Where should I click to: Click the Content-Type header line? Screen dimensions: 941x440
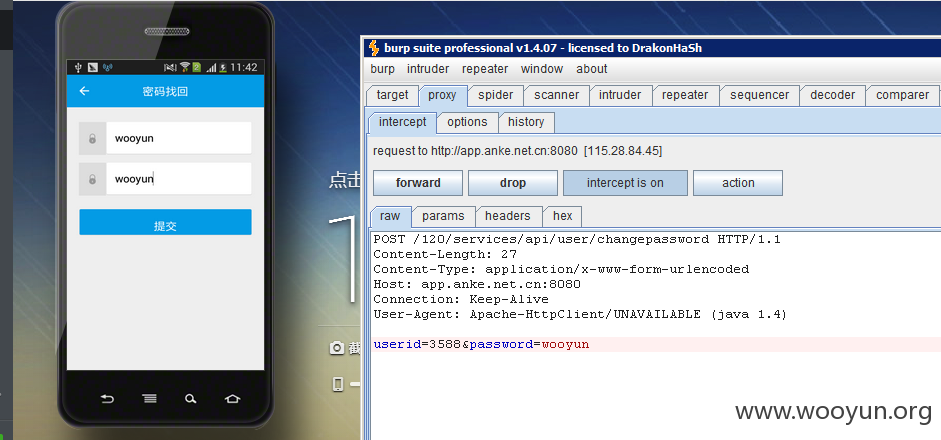[561, 270]
